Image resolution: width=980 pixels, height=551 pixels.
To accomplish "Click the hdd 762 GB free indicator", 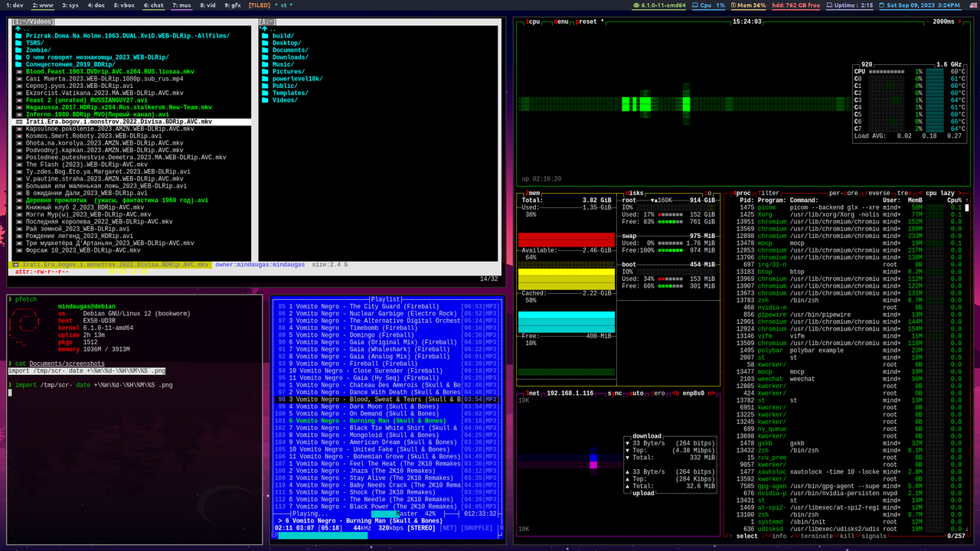I will point(795,5).
